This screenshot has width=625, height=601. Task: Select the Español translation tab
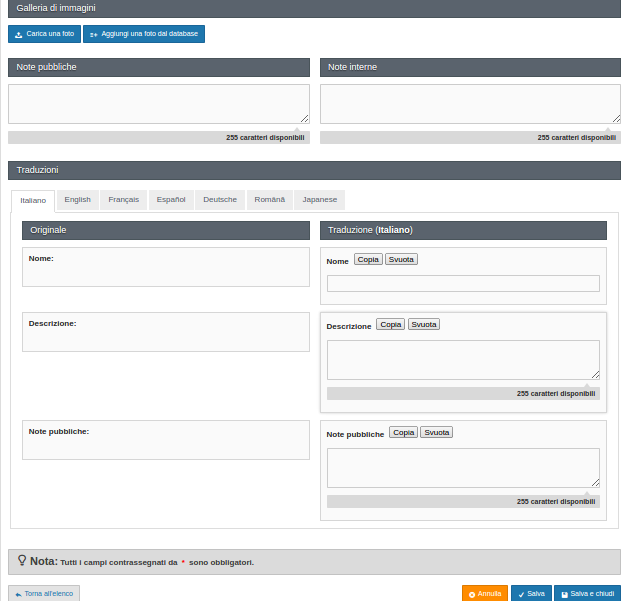[x=171, y=200]
